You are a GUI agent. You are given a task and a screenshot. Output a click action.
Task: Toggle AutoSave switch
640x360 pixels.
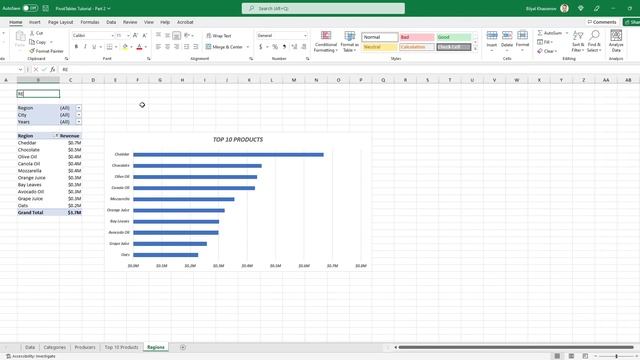(30, 8)
